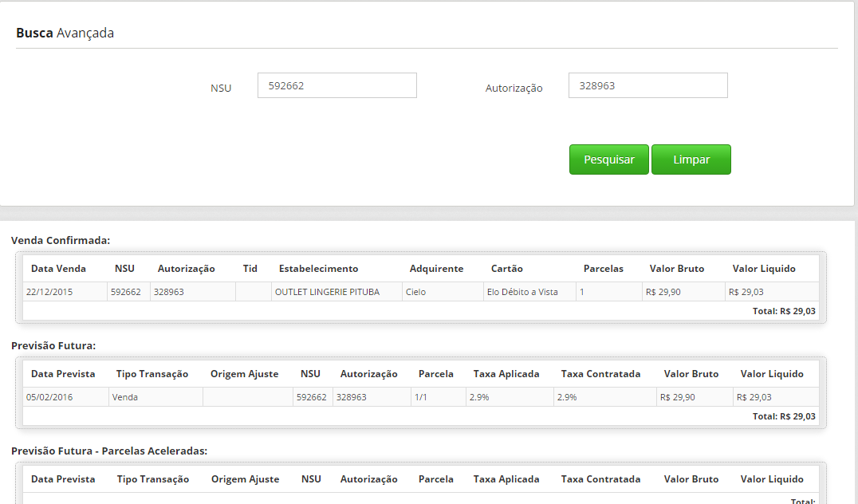The width and height of the screenshot is (858, 504).
Task: Click the Tid column header
Action: point(250,269)
